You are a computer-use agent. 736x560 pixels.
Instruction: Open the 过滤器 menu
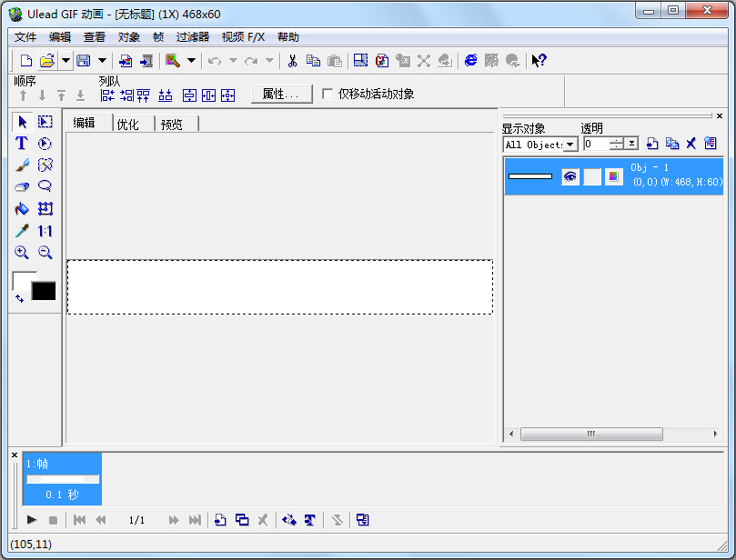[189, 36]
